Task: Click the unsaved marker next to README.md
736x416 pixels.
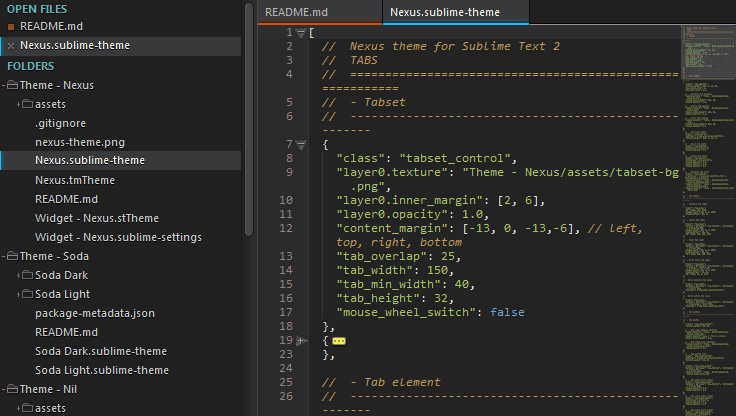Action: click(x=11, y=27)
